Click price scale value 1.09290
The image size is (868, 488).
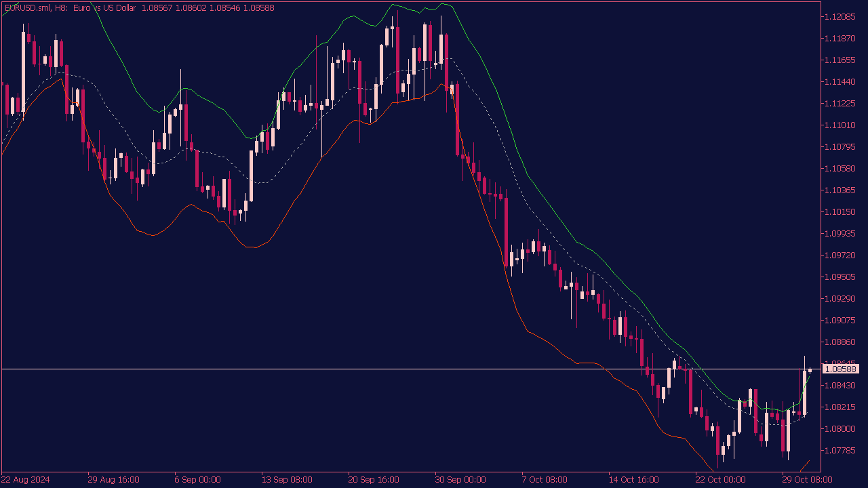click(x=841, y=299)
